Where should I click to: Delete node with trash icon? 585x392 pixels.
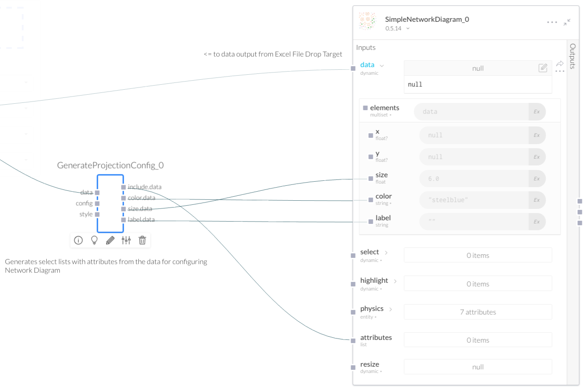[x=142, y=240]
